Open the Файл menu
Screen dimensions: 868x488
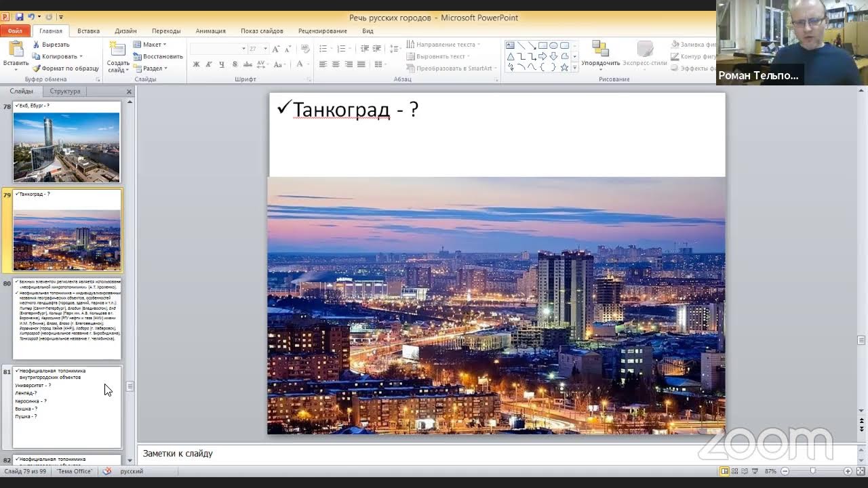click(15, 30)
